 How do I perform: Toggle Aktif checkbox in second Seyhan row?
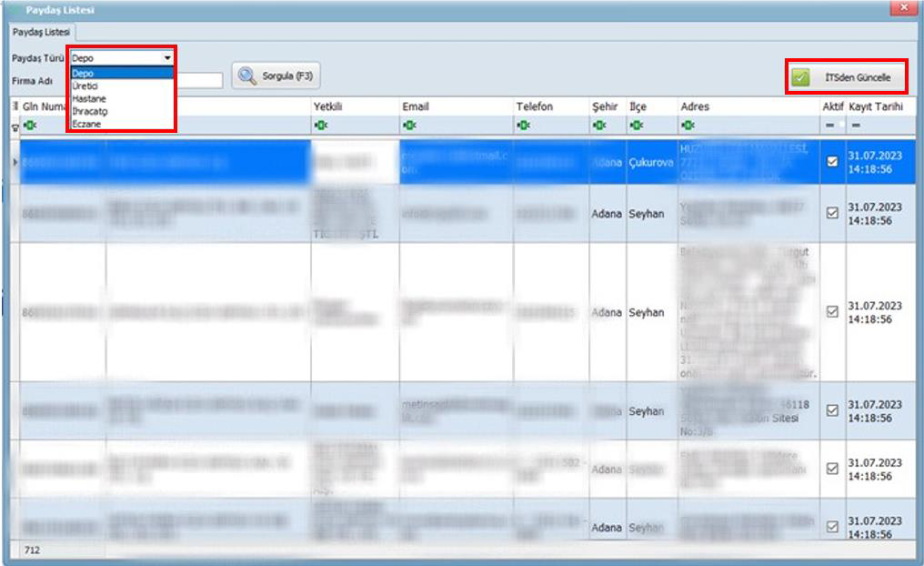[x=831, y=311]
